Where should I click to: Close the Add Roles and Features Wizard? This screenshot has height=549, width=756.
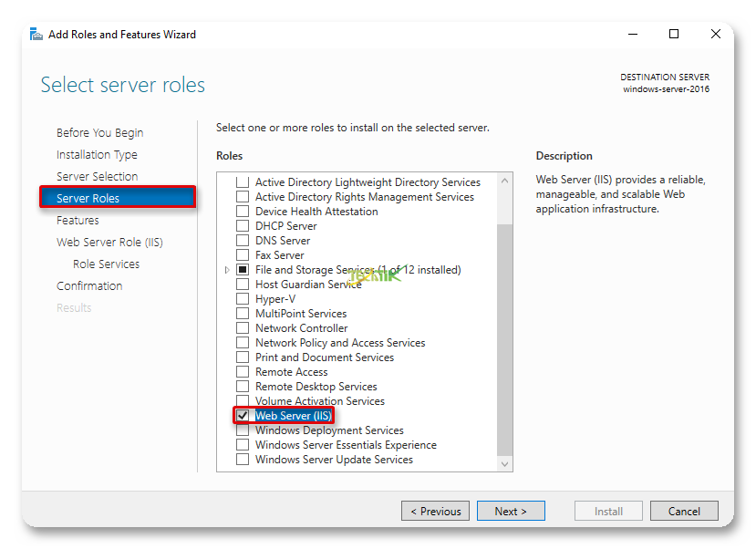[715, 35]
